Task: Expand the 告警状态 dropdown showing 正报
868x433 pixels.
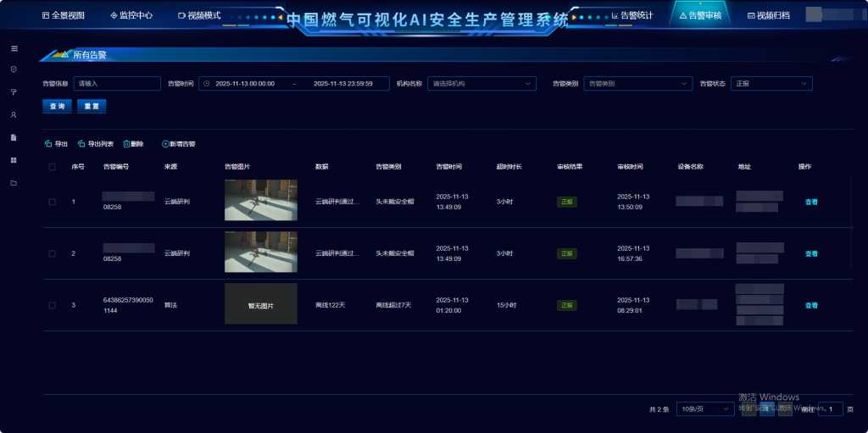Action: 771,84
